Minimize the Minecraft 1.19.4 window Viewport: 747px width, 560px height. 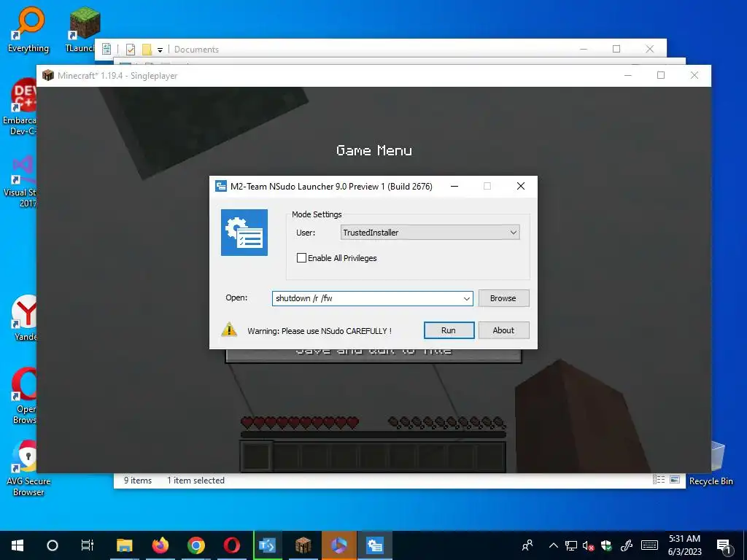628,75
